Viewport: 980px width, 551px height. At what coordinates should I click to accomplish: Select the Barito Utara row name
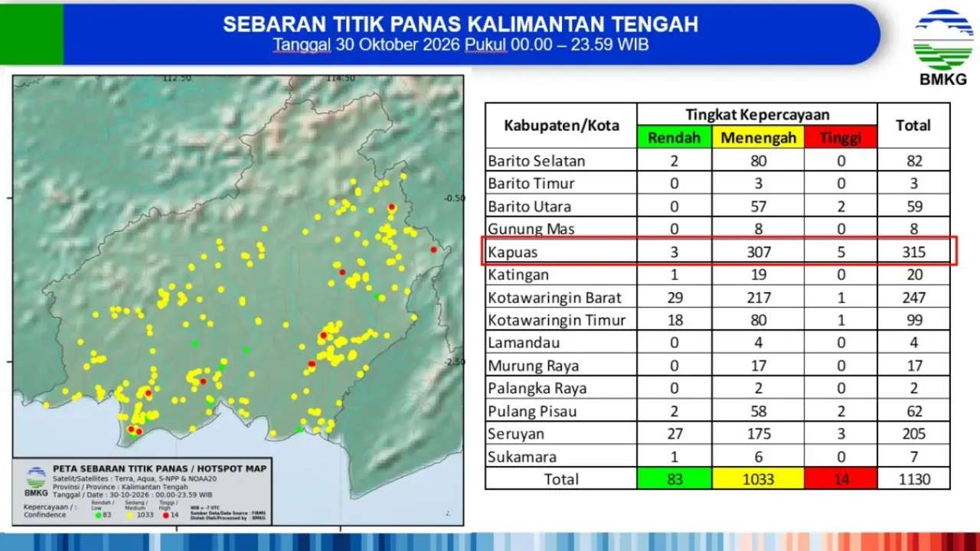click(530, 207)
